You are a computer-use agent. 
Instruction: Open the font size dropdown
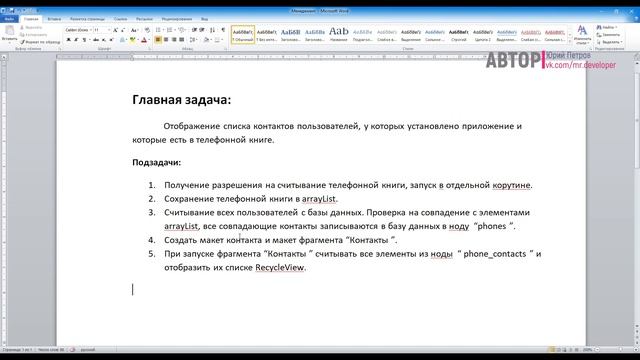click(x=109, y=30)
